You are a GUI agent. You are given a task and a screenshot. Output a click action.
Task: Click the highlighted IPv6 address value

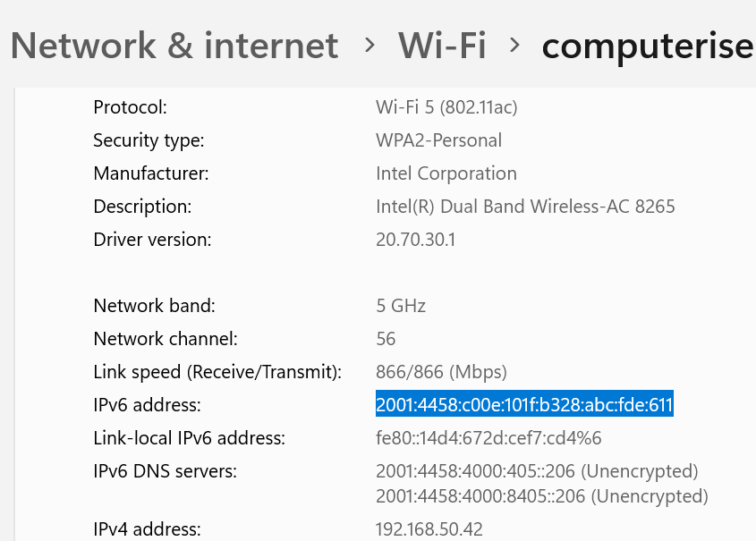(x=524, y=405)
